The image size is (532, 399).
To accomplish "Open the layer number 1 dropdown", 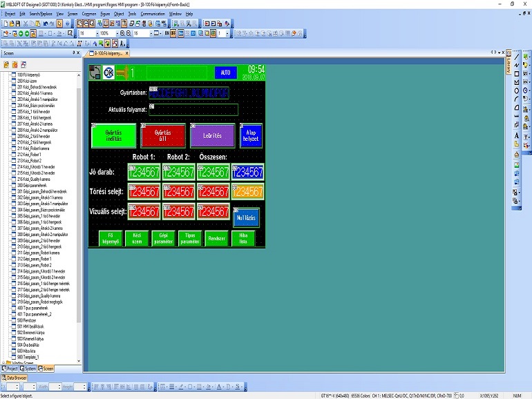I will [227, 33].
